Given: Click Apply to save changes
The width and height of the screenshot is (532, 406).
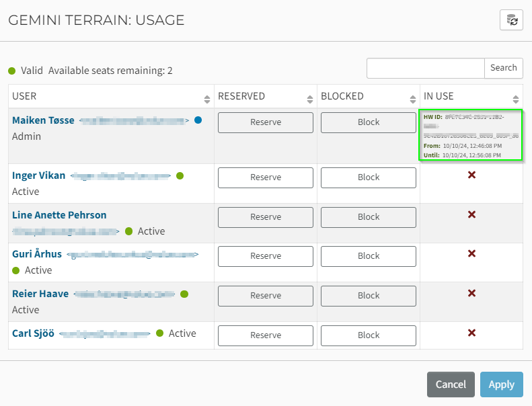Looking at the screenshot, I should tap(502, 384).
